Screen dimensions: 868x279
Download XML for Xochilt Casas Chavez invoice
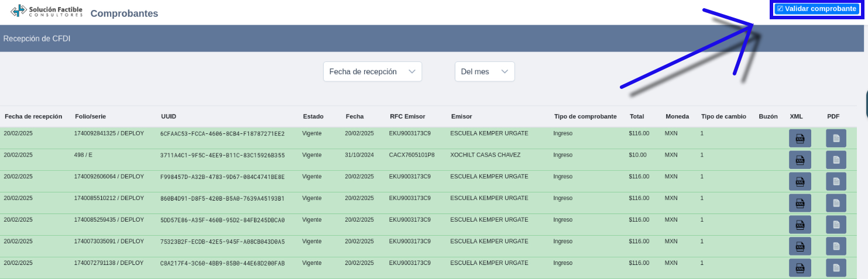[800, 160]
